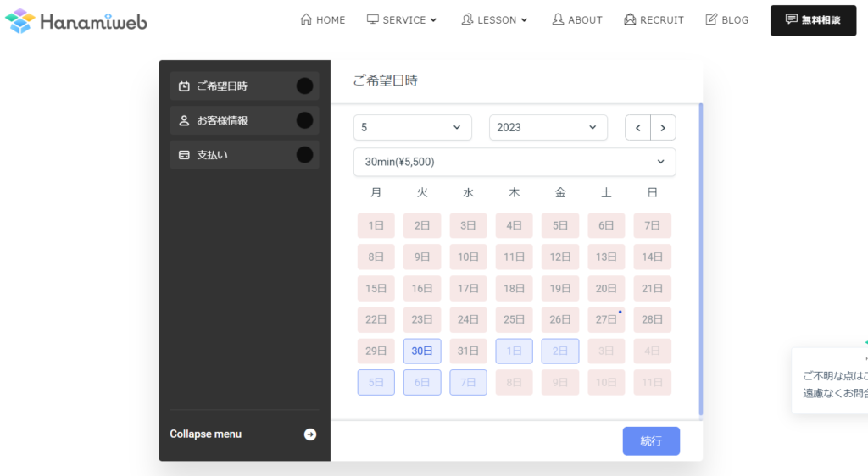Click the circle indicator on 支払い step
The height and width of the screenshot is (476, 868).
point(304,155)
